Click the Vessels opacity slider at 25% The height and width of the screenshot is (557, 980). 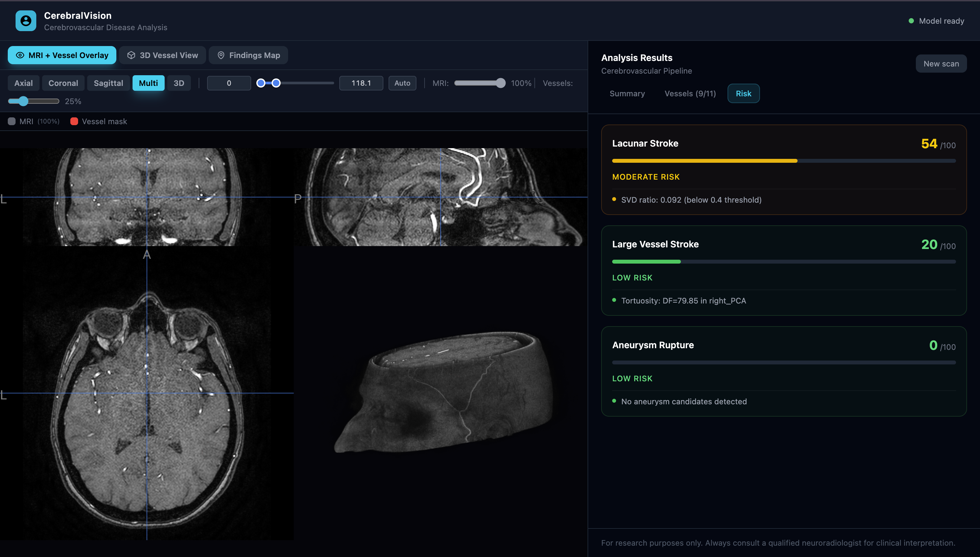[23, 101]
